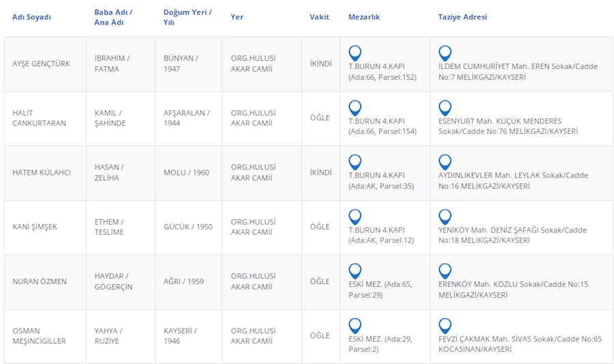Click cemetery map pin for Ayşe Gençtürk
614x364 pixels.
(355, 53)
